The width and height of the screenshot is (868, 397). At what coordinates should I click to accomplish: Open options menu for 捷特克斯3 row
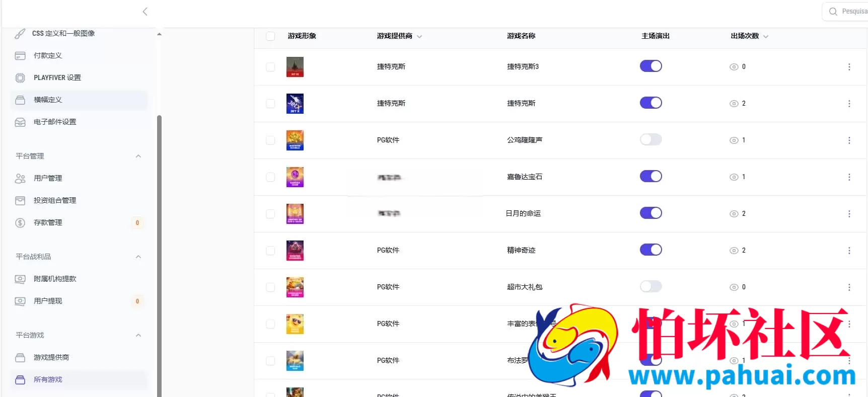pyautogui.click(x=849, y=67)
